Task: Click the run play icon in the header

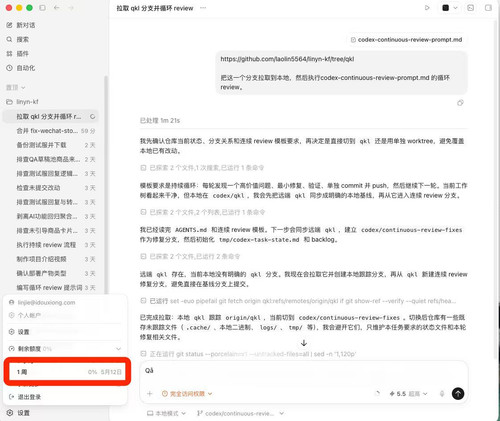Action: pyautogui.click(x=427, y=8)
